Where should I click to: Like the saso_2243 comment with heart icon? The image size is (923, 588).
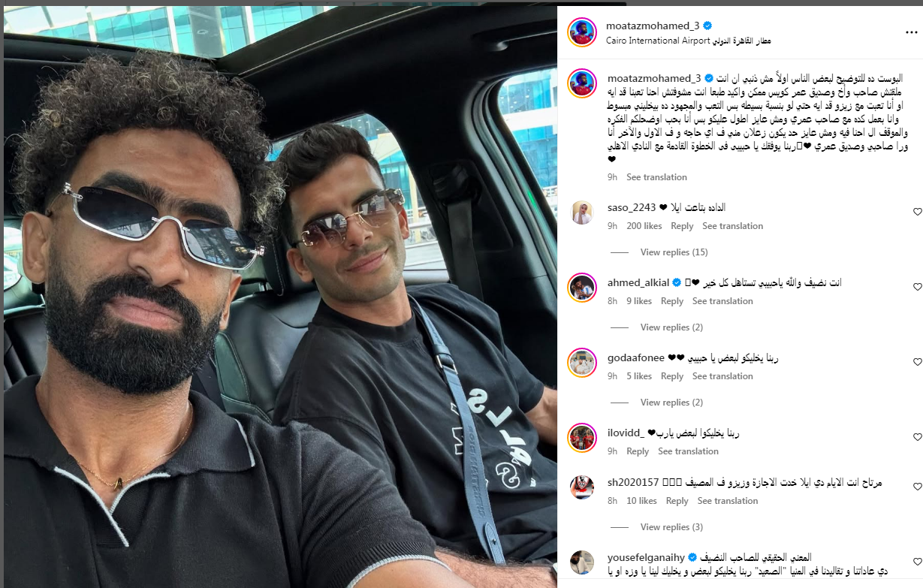(917, 212)
